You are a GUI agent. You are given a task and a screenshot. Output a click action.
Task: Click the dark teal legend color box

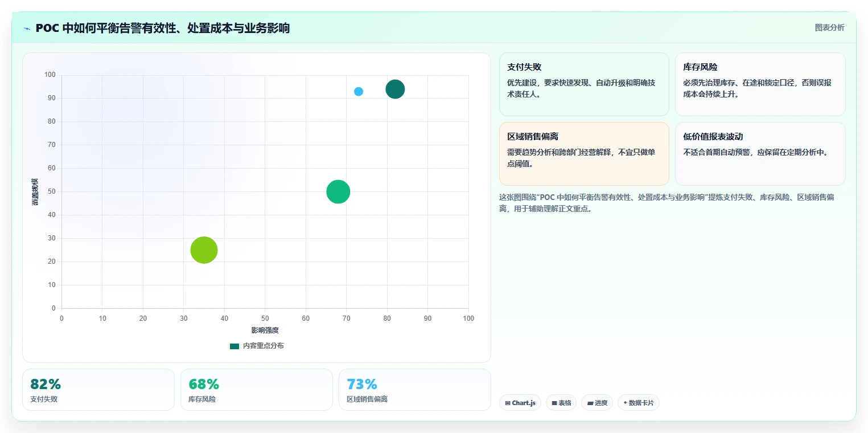[x=235, y=346]
